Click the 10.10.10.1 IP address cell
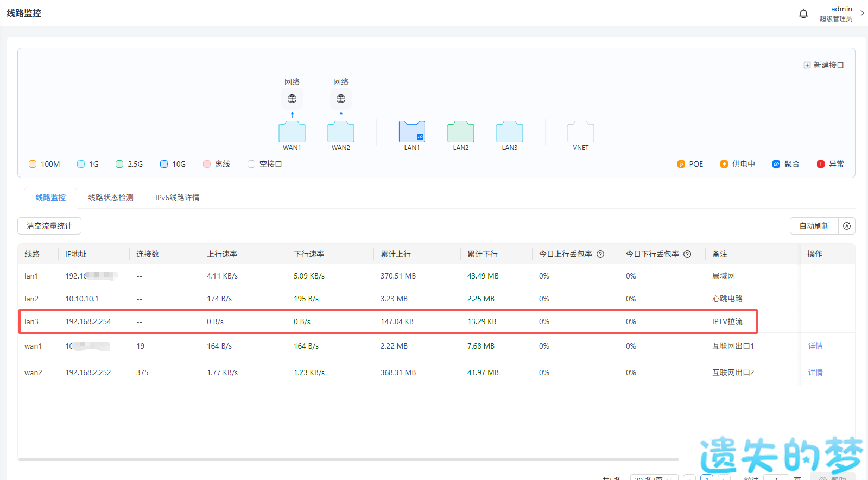Image resolution: width=868 pixels, height=480 pixels. tap(82, 299)
